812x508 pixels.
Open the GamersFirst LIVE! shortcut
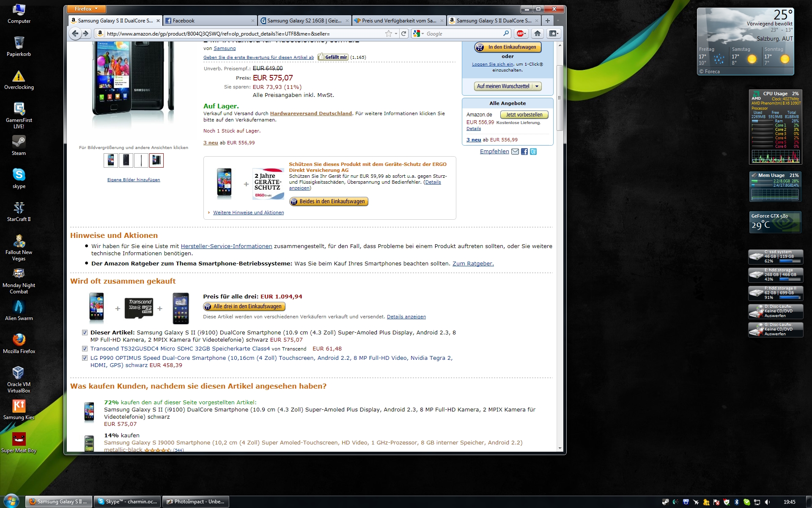click(19, 116)
